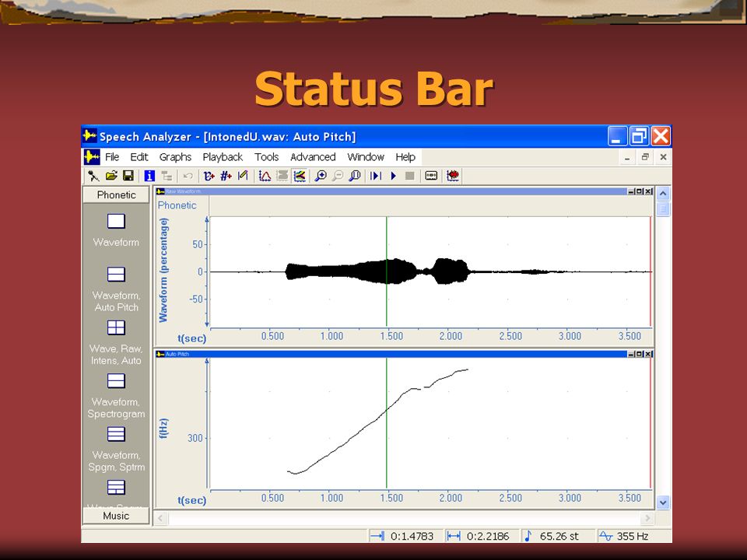Click the green cursor in waveform

pyautogui.click(x=387, y=271)
